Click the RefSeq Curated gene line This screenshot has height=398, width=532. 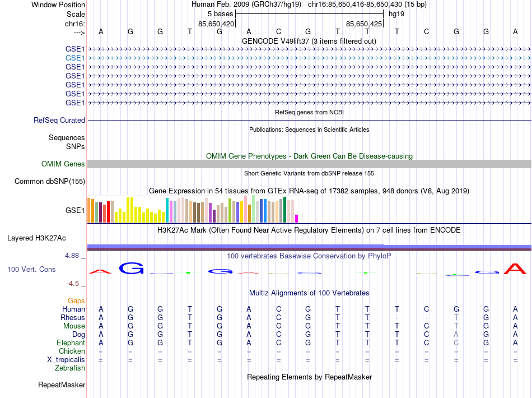(x=309, y=120)
